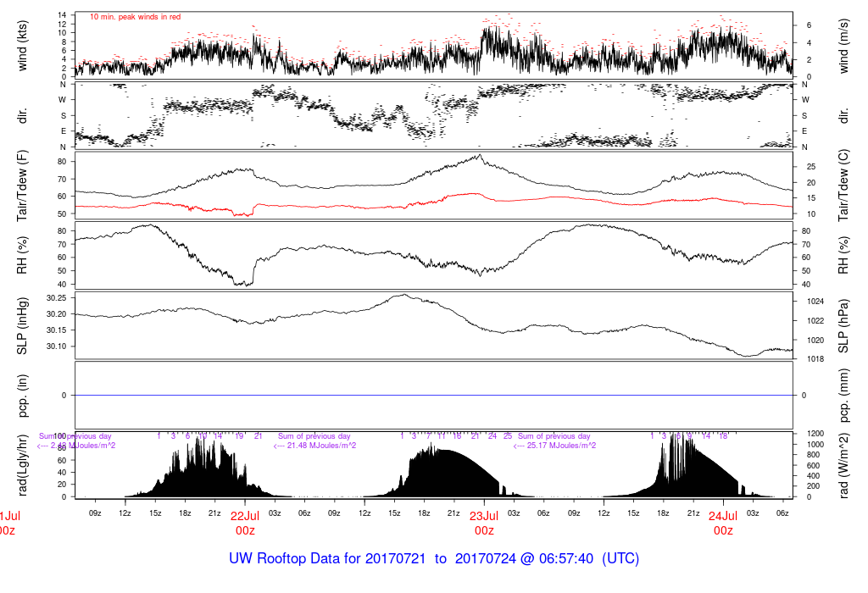868x593 pixels.
Task: Click the 'wind (m/s)' axis label
Action: point(843,46)
